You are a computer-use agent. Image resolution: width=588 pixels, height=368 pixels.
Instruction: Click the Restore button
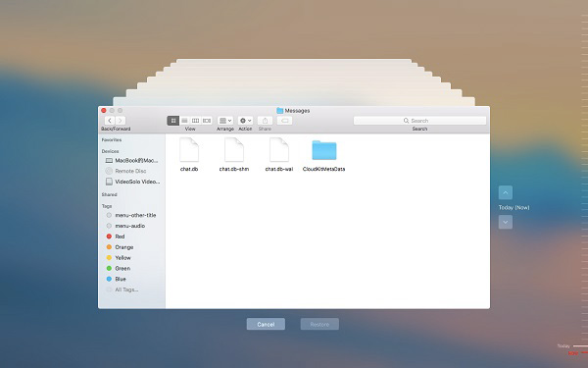(x=319, y=324)
